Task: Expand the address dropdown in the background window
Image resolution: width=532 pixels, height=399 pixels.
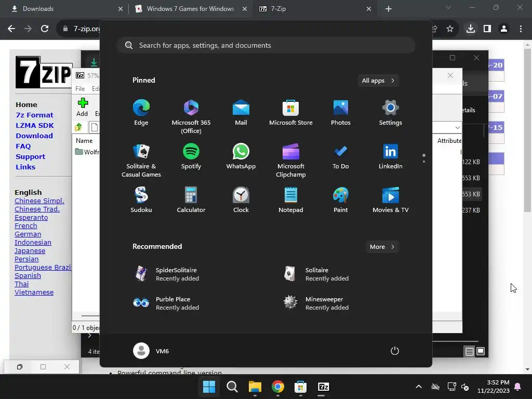Action: pyautogui.click(x=457, y=128)
